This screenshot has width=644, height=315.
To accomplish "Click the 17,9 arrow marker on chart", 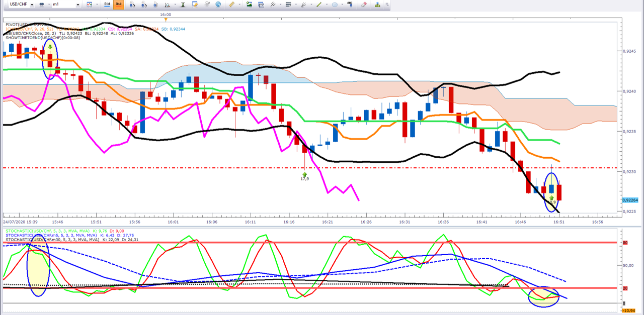I will click(304, 176).
